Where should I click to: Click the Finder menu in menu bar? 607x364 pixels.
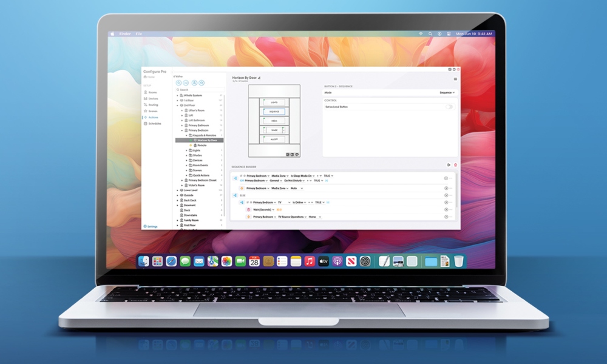124,33
